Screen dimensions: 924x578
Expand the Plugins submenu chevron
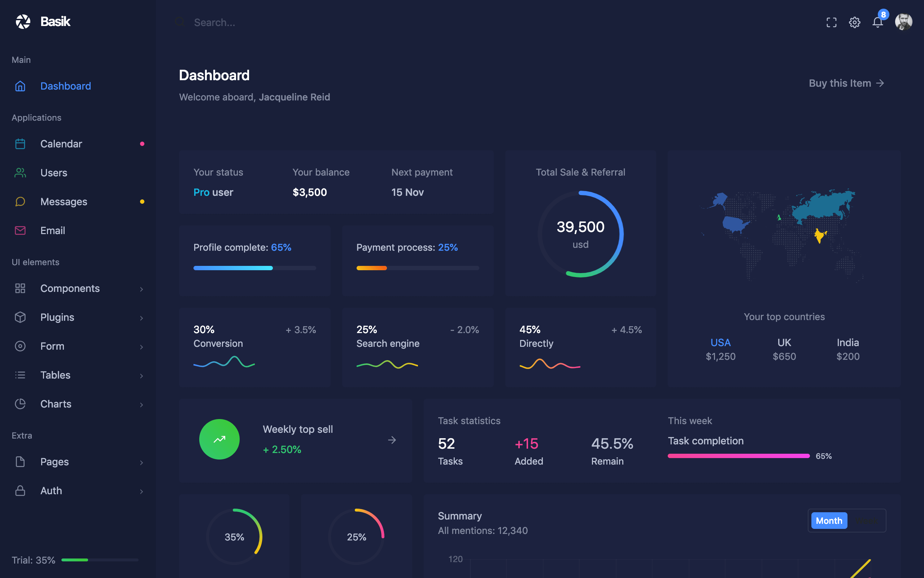pos(141,318)
